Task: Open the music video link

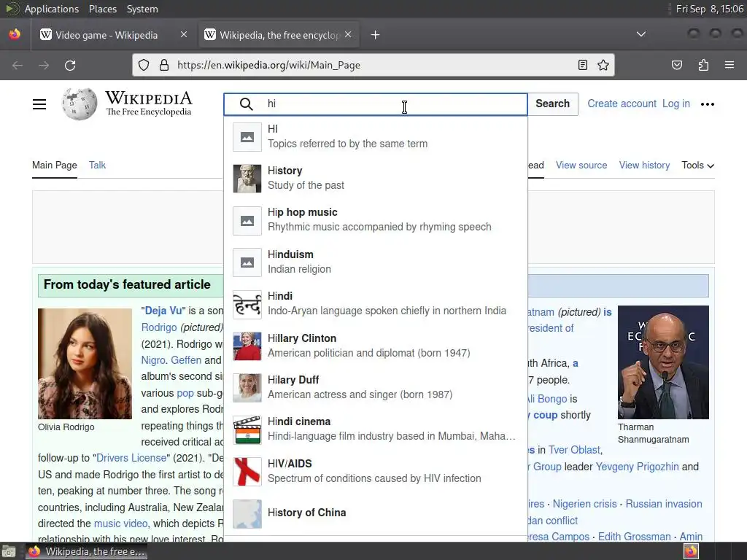Action: (x=120, y=524)
